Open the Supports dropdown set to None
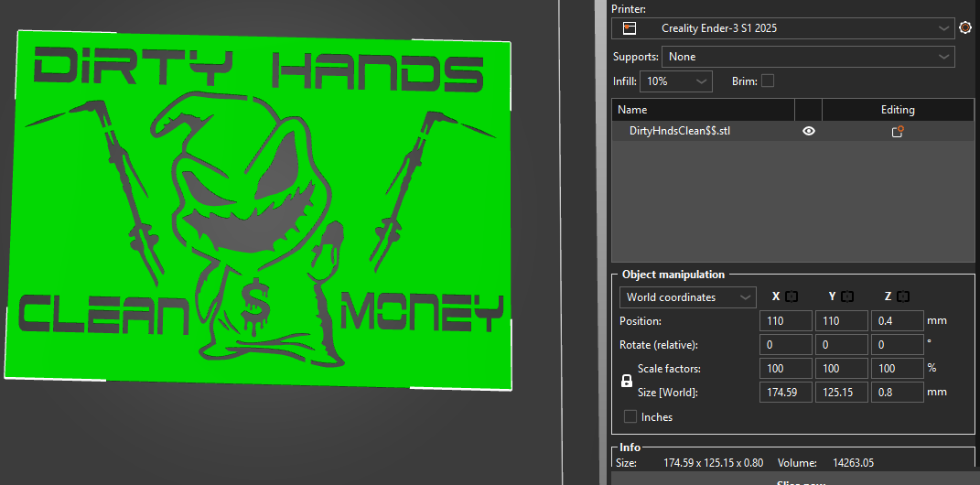 click(x=808, y=56)
